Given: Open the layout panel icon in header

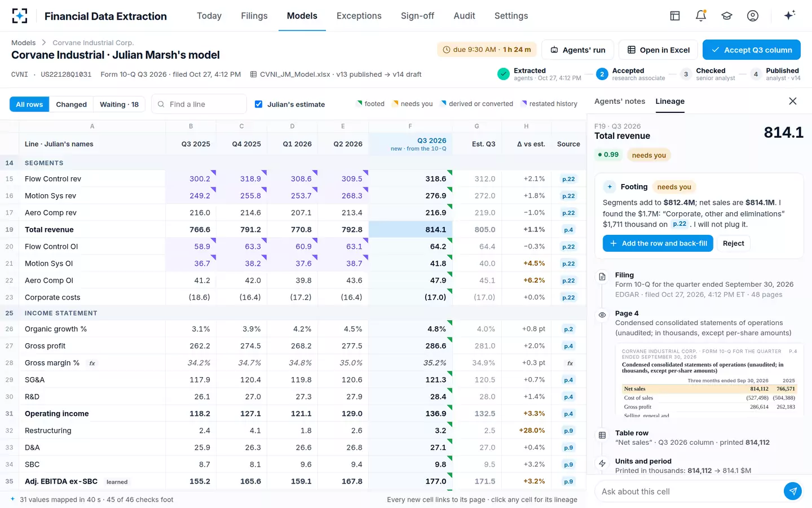Looking at the screenshot, I should [x=675, y=16].
